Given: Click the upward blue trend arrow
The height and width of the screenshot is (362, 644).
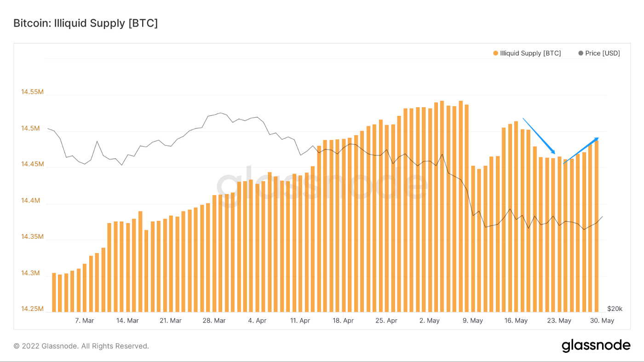Looking at the screenshot, I should click(x=581, y=150).
